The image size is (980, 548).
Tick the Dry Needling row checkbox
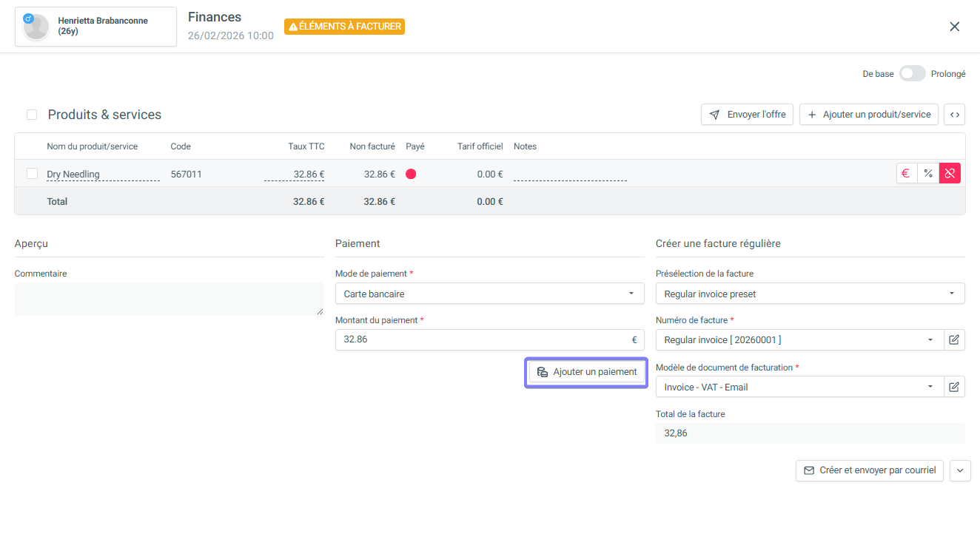coord(32,174)
